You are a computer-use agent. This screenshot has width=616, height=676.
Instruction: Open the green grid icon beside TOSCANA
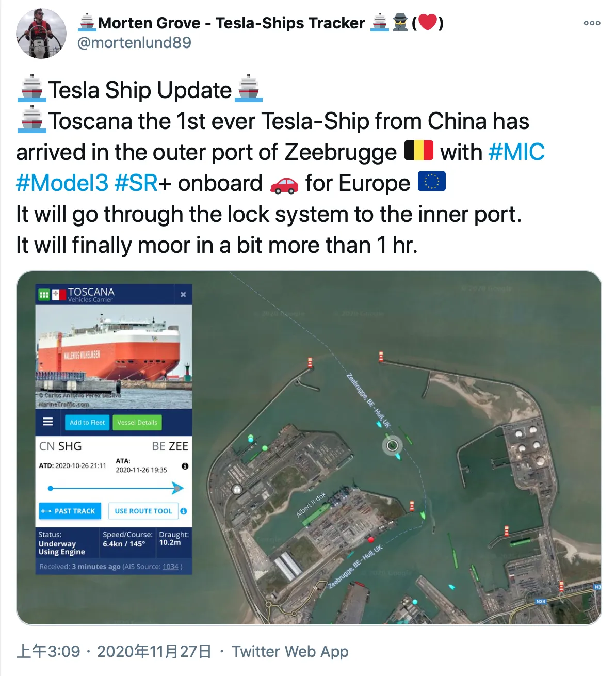pyautogui.click(x=44, y=295)
